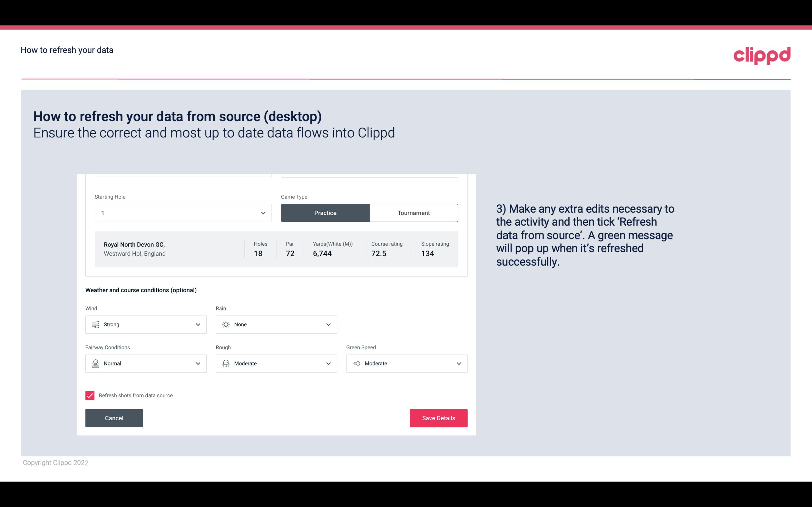Expand the Starting Hole dropdown
The height and width of the screenshot is (507, 812).
(x=263, y=212)
